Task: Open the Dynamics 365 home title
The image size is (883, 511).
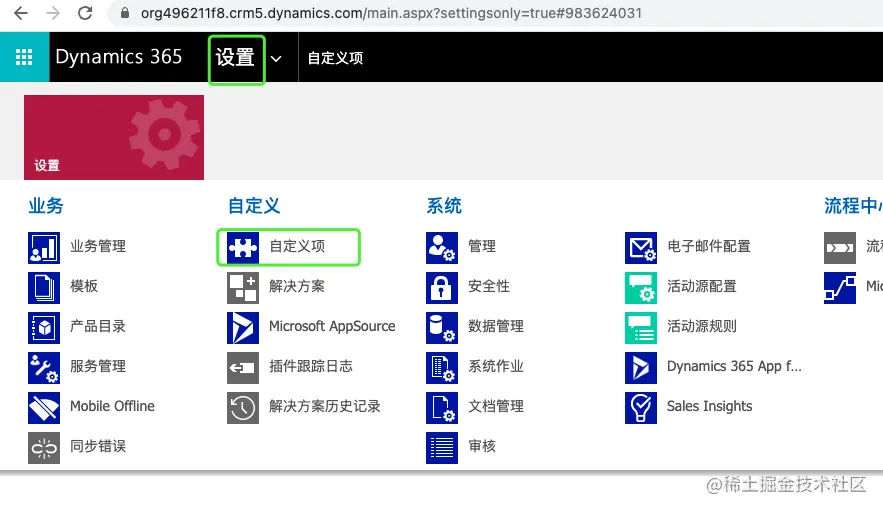Action: coord(118,57)
